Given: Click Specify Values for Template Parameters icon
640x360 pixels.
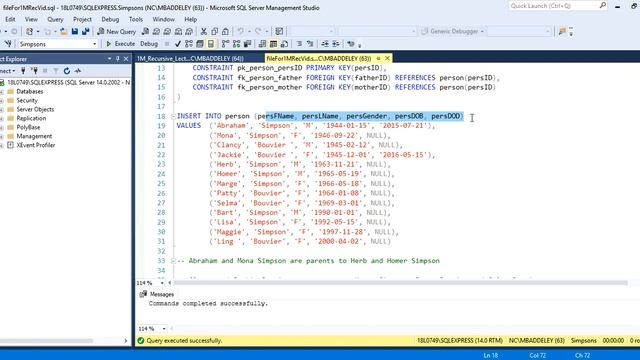Looking at the screenshot, I should (x=351, y=44).
